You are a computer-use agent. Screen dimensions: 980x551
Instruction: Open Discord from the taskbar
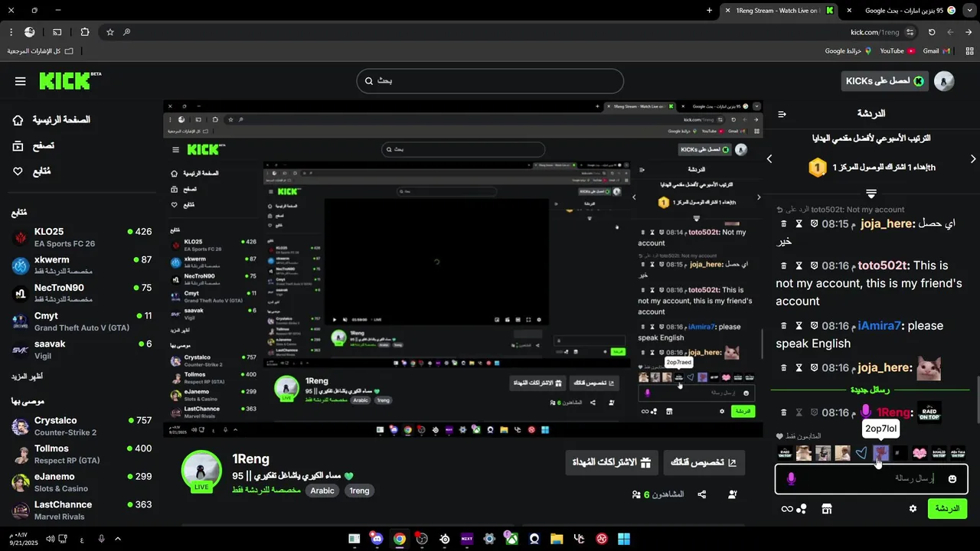click(x=376, y=539)
